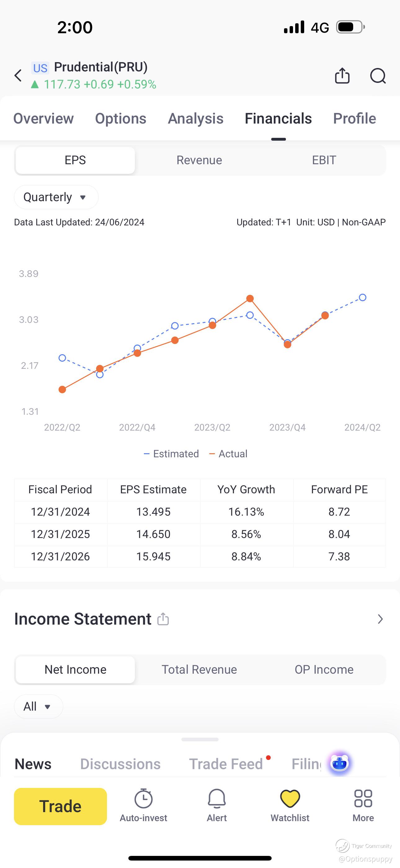Share the Income Statement section
Screen dimensions: 400x868
163,619
